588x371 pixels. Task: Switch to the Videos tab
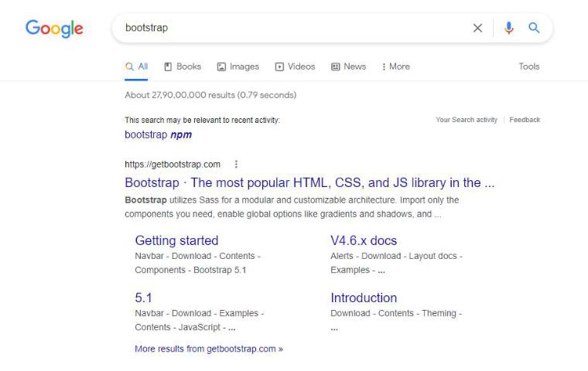click(x=295, y=66)
